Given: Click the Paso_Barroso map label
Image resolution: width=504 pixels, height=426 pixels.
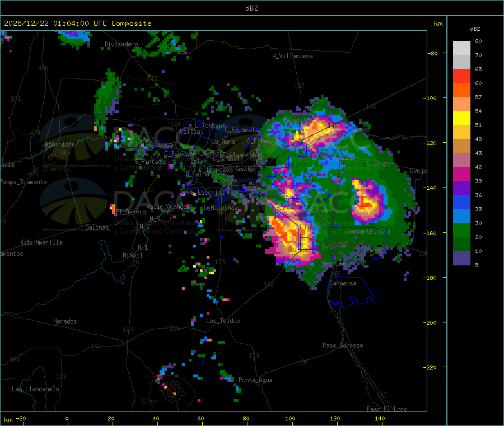Looking at the screenshot, I should (x=343, y=345).
